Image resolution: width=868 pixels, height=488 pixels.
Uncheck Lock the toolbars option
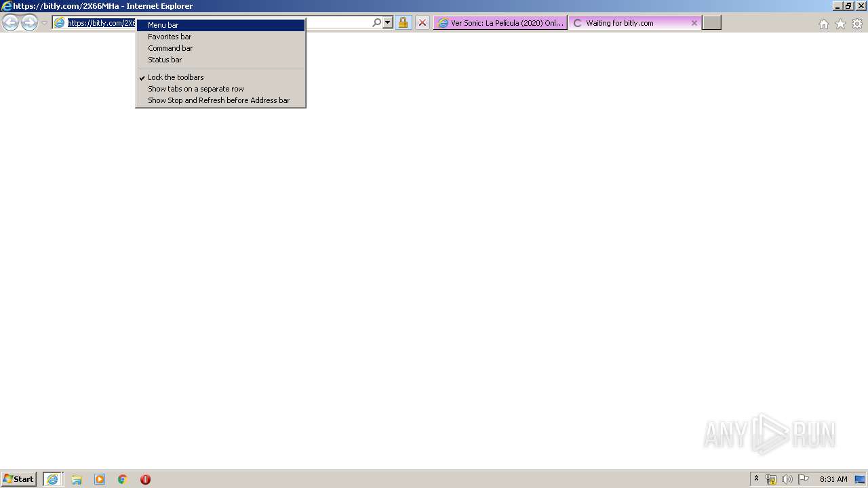(x=220, y=77)
